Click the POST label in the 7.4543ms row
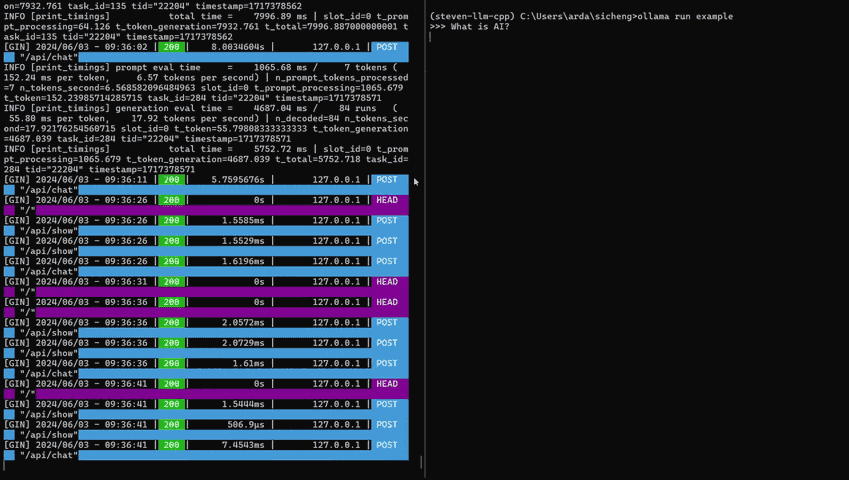Image resolution: width=849 pixels, height=480 pixels. pyautogui.click(x=387, y=445)
